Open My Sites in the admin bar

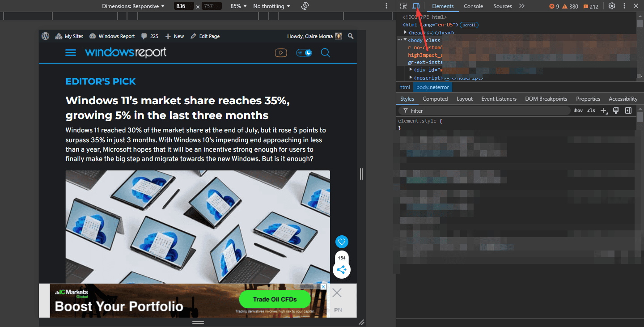69,36
